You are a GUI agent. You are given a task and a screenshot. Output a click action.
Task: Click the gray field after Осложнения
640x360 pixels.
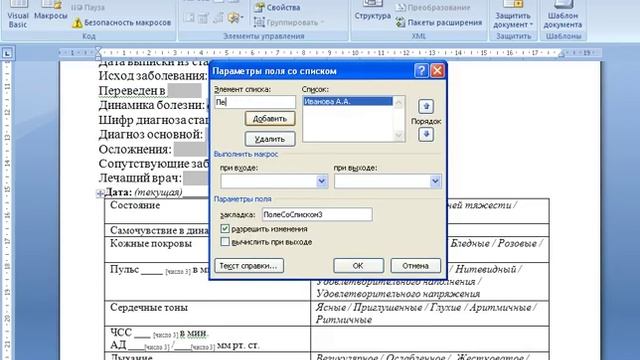pos(191,149)
